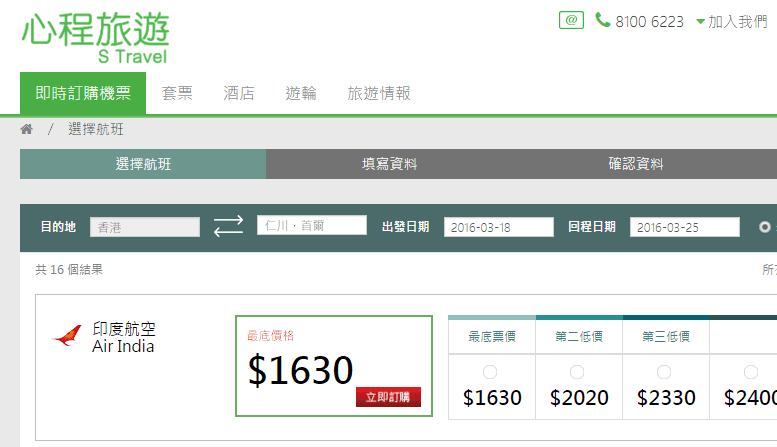This screenshot has width=777, height=447.
Task: Click the swap destinations arrows icon
Action: tap(228, 227)
